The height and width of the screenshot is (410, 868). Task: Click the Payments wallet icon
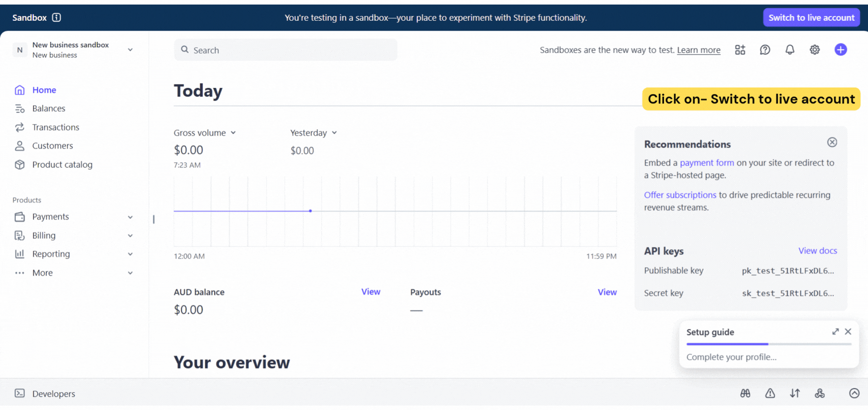20,217
